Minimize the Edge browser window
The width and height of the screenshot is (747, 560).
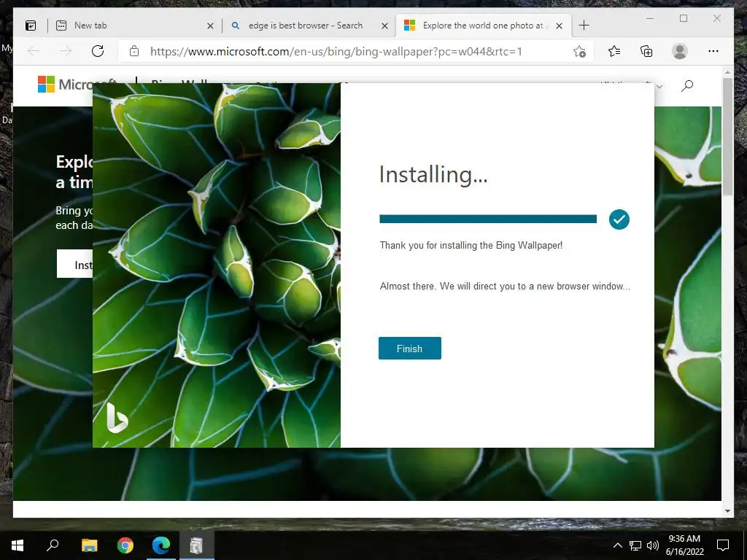(x=650, y=18)
